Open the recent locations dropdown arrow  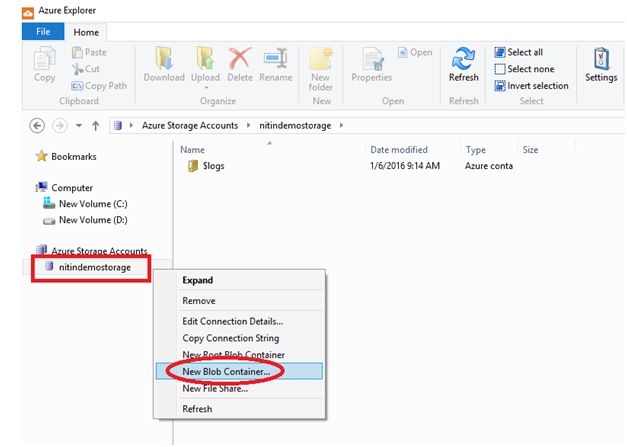[x=79, y=126]
